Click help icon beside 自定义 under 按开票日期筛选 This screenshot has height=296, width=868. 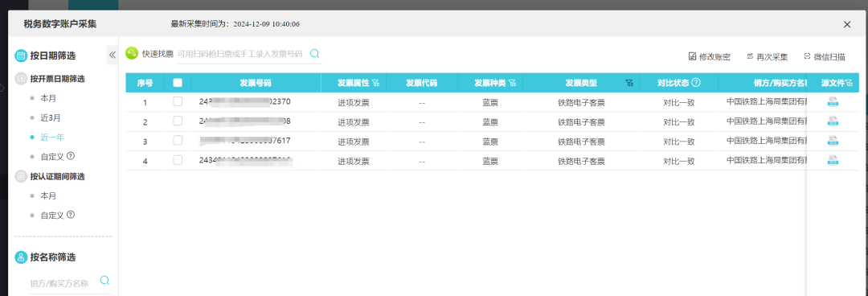click(x=70, y=156)
